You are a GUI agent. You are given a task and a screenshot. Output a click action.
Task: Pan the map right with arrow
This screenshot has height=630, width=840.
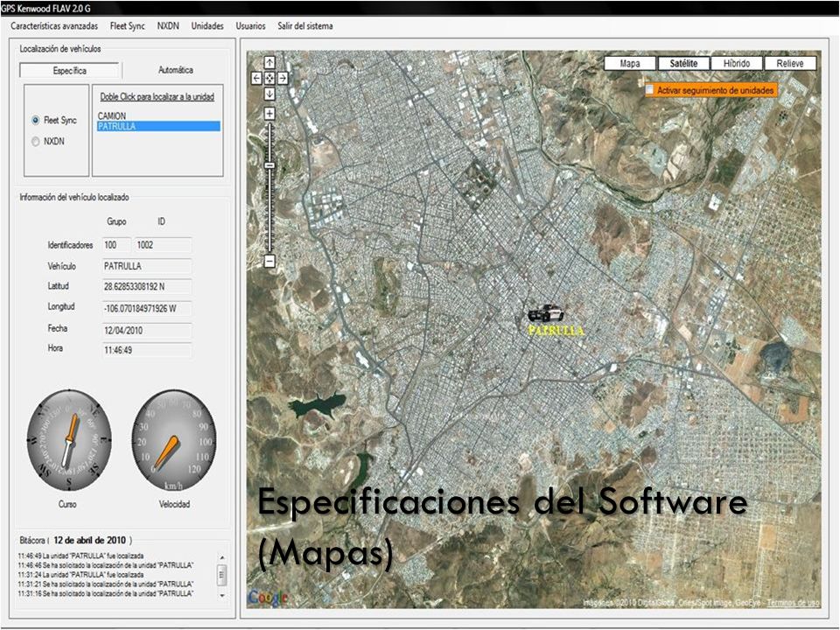tap(283, 78)
